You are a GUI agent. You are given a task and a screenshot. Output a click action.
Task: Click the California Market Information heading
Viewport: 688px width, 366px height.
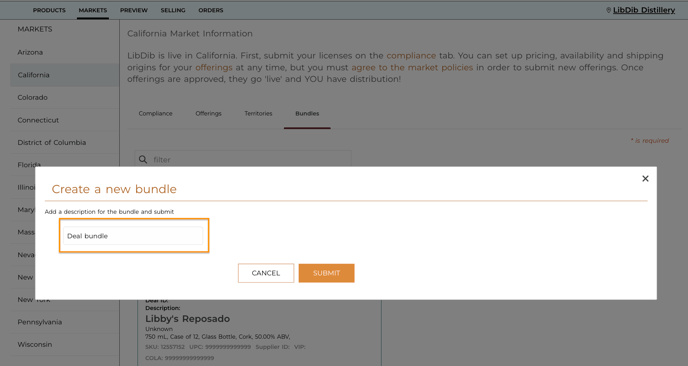tap(190, 34)
